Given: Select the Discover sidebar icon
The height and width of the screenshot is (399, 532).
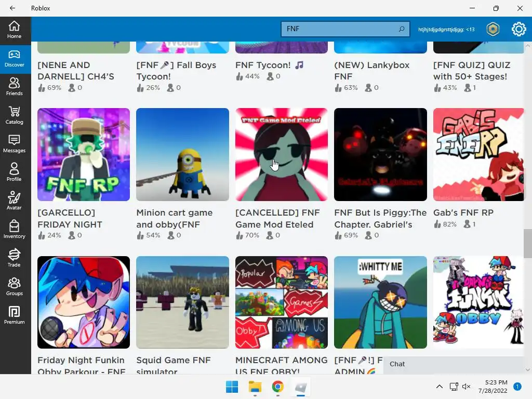Looking at the screenshot, I should click(x=14, y=59).
